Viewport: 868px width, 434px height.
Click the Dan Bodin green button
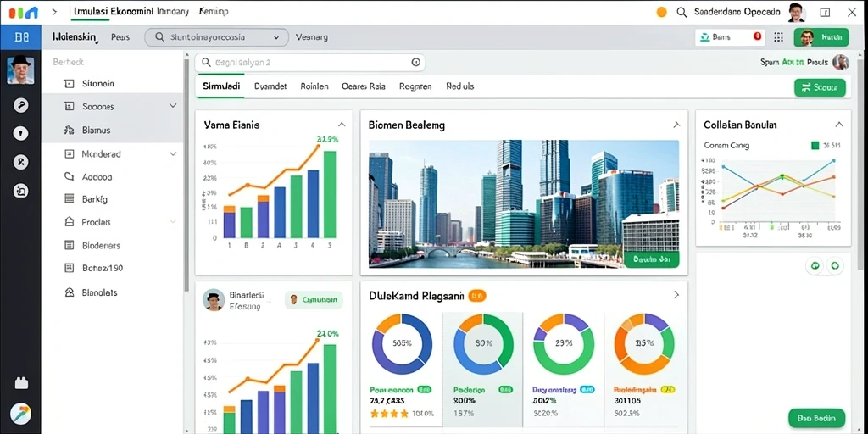pos(816,419)
